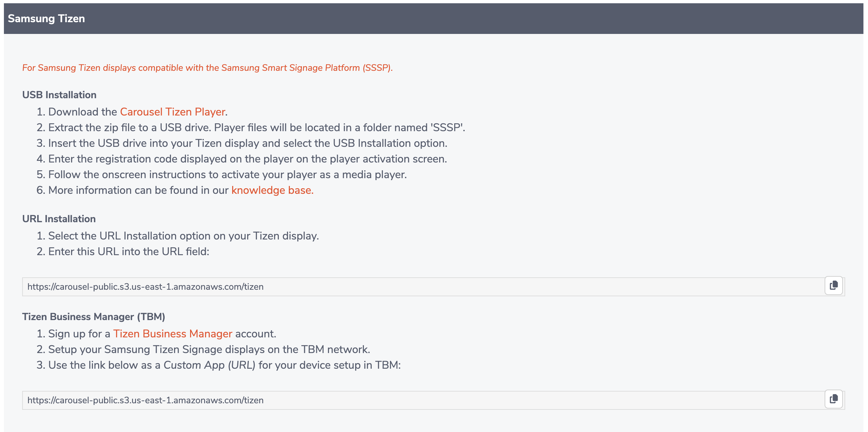Image resolution: width=868 pixels, height=432 pixels.
Task: Click the URL Installation heading
Action: 59,219
